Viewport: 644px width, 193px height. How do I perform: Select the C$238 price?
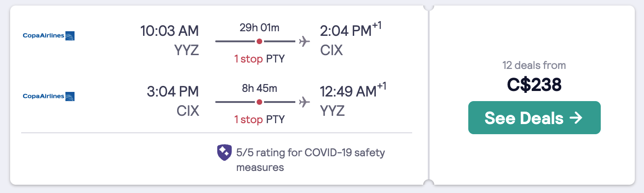coord(535,85)
